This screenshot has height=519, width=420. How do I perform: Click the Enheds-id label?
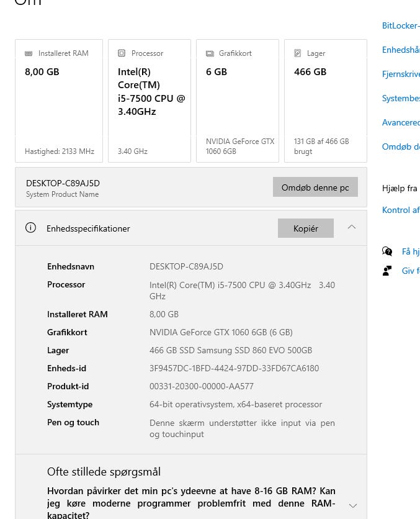click(x=66, y=368)
